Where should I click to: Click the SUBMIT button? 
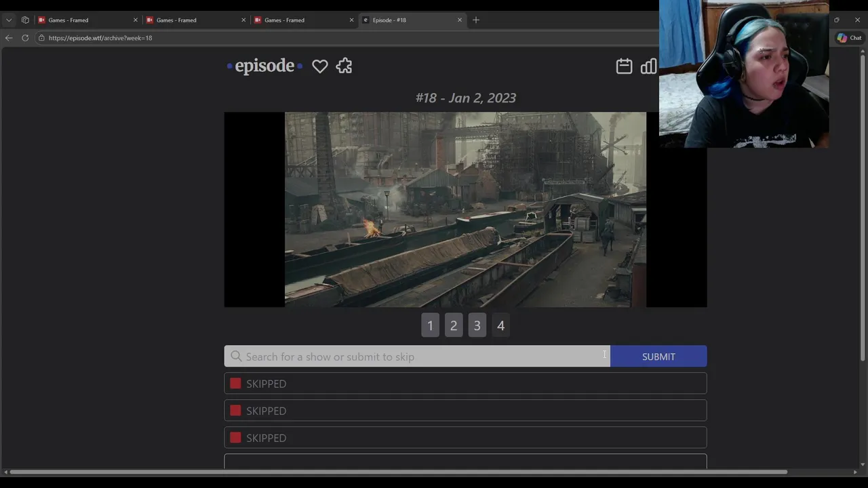(x=658, y=357)
